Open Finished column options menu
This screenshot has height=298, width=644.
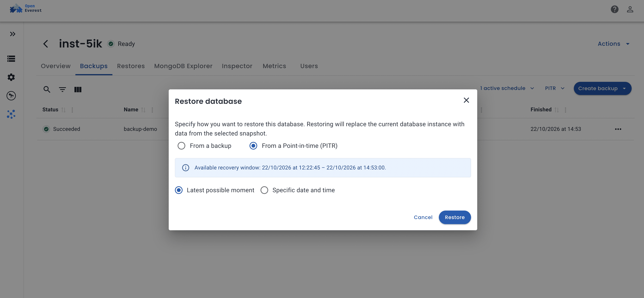(566, 110)
